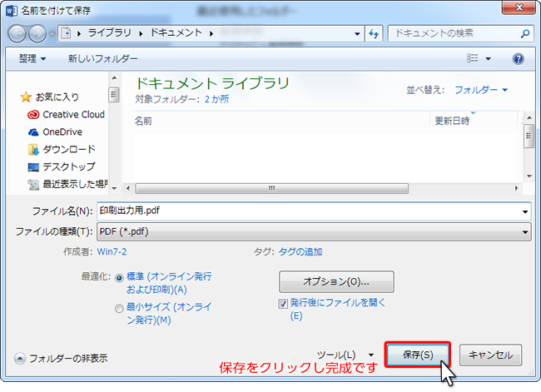Open OneDrive in favorites
The width and height of the screenshot is (541, 392).
(x=55, y=131)
